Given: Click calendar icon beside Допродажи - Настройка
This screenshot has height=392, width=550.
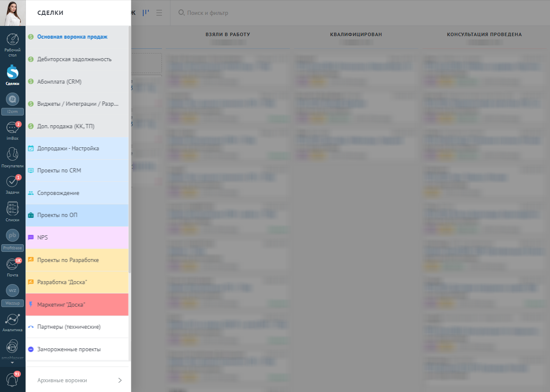Looking at the screenshot, I should pos(31,148).
